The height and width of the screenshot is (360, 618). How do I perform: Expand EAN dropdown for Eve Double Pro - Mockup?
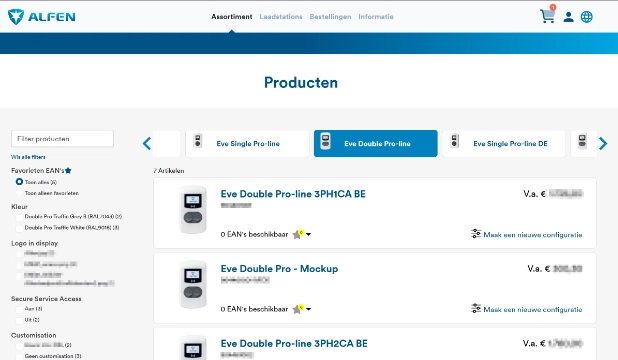(309, 310)
